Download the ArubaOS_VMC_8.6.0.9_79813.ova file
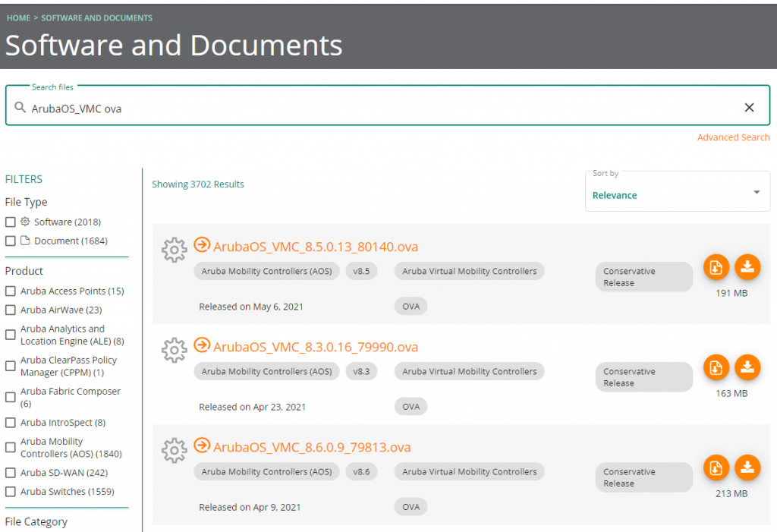 pos(747,467)
